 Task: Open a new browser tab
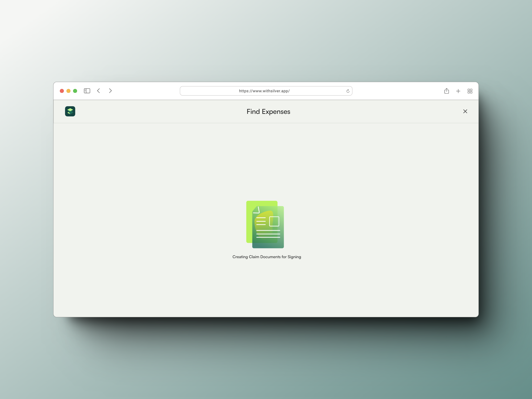click(x=458, y=91)
